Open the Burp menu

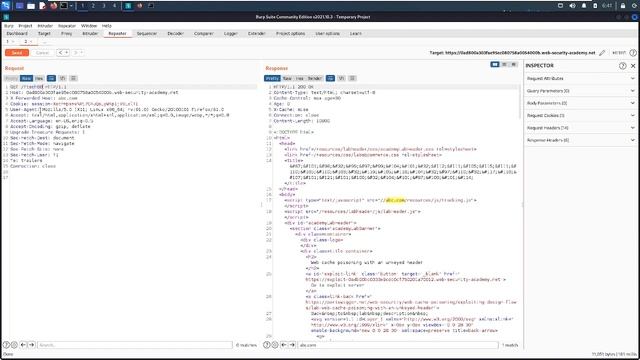pos(9,26)
